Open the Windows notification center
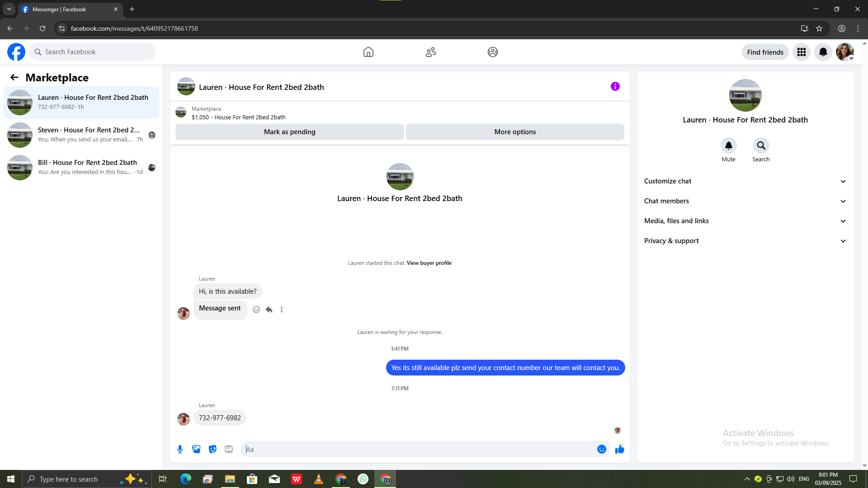Screen dimensions: 868x488 point(853,479)
